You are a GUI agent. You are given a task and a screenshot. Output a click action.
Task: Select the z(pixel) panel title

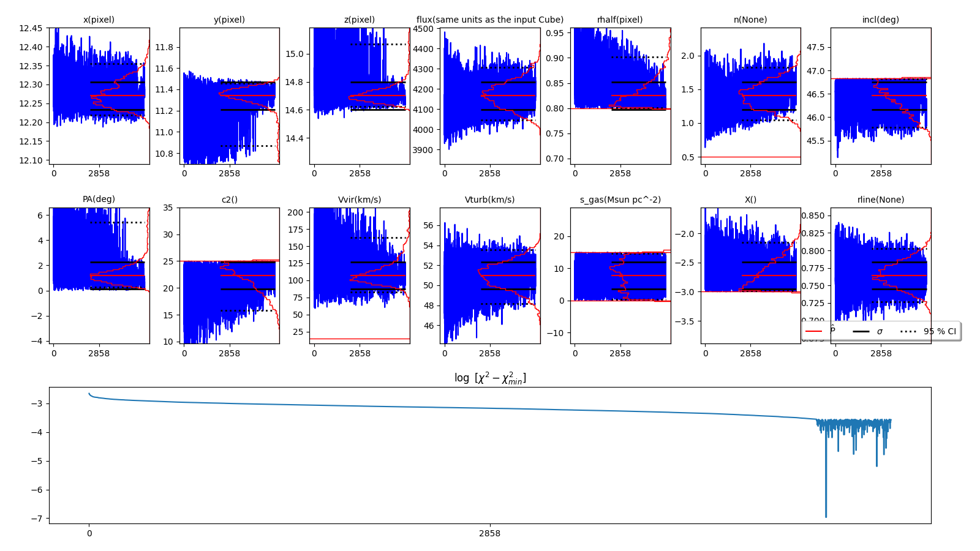359,20
